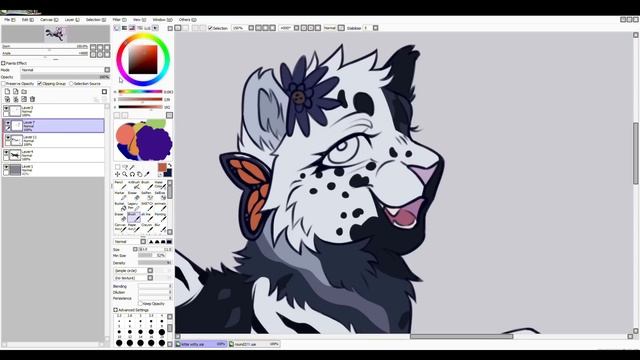
Task: Adjust the layer Opacity slider
Action: [65, 77]
